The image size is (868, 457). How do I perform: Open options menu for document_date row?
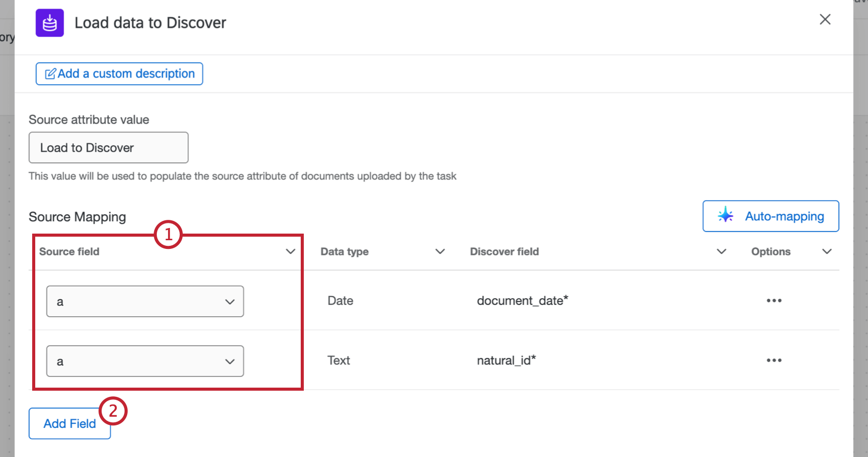774,300
